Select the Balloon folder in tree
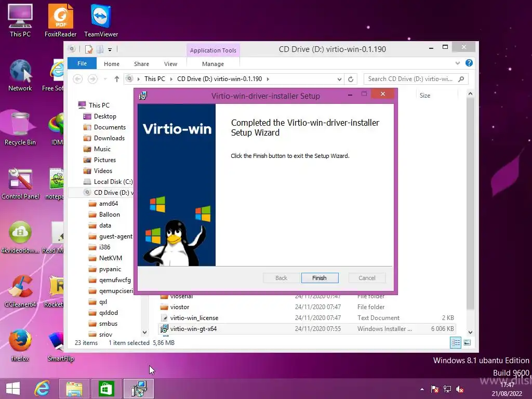 109,215
